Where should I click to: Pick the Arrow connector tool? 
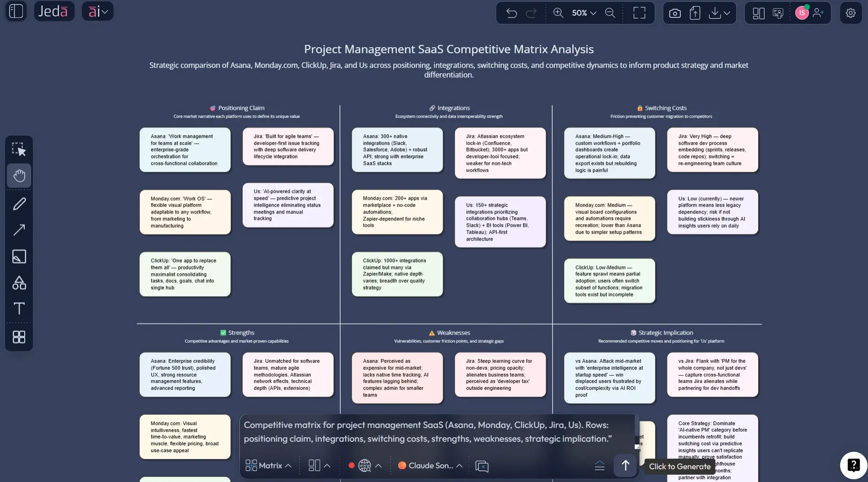[19, 230]
